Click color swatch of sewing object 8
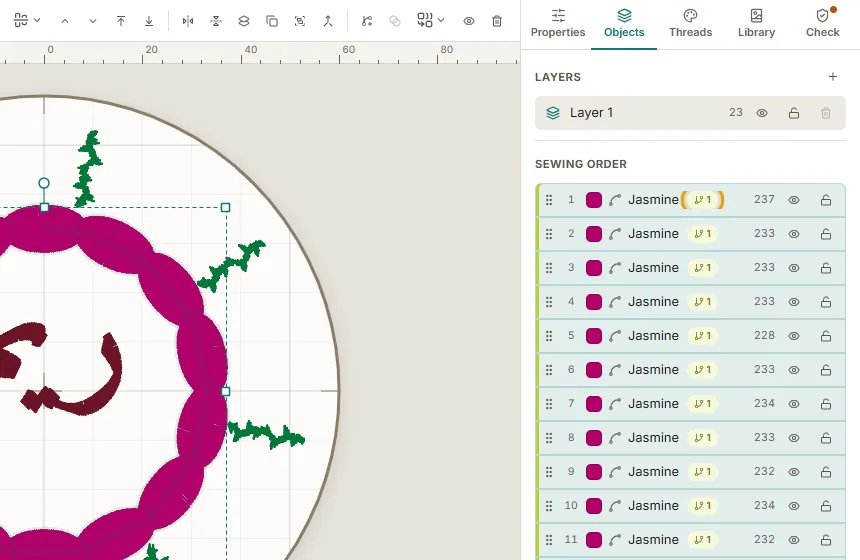Screen dimensions: 860x560 click(593, 438)
